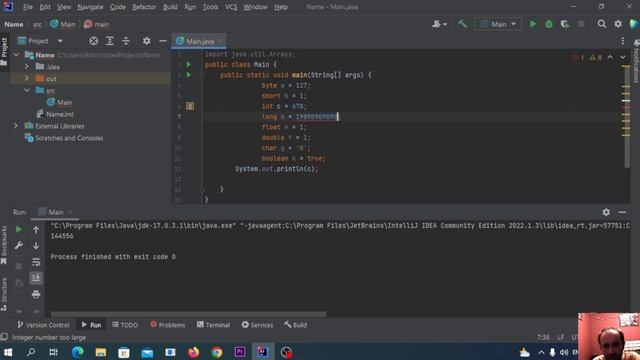Image resolution: width=640 pixels, height=360 pixels.
Task: Click horizontal scrollbar in Run console
Action: pos(189,314)
